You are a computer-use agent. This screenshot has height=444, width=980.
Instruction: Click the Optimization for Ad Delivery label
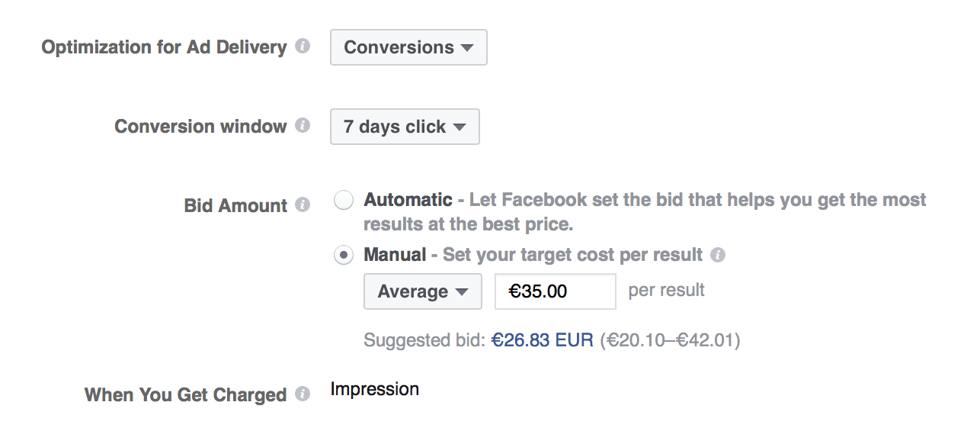tap(164, 47)
